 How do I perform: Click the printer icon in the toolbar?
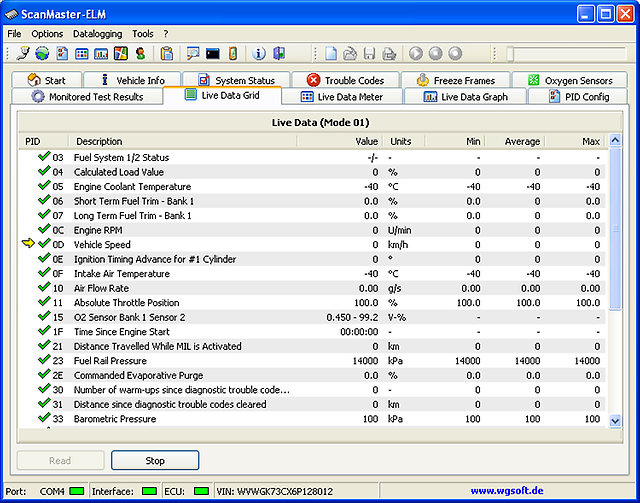pyautogui.click(x=390, y=53)
